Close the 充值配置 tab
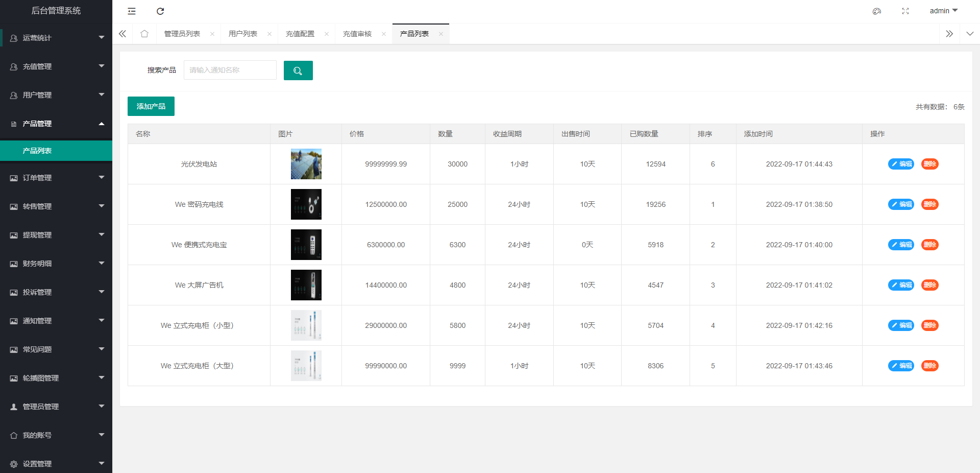This screenshot has height=473, width=980. (x=327, y=34)
